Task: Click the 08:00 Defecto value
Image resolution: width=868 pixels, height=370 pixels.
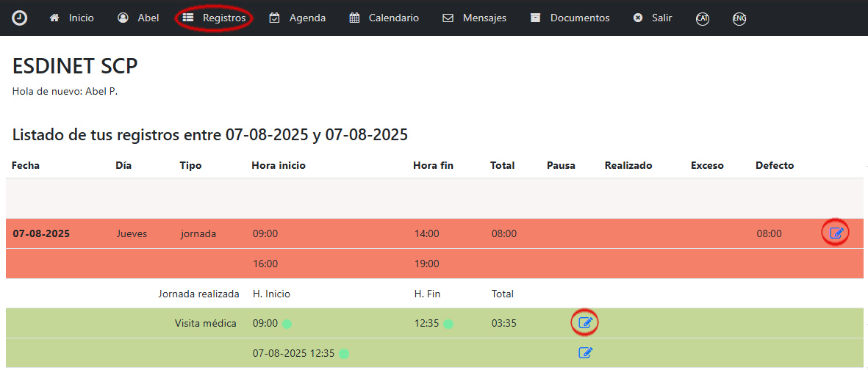Action: pos(770,233)
